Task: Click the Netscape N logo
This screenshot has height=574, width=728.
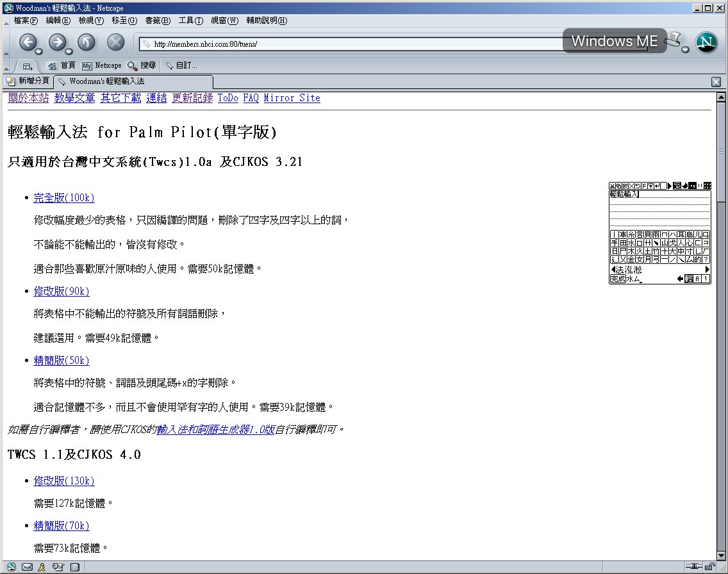Action: click(x=706, y=42)
